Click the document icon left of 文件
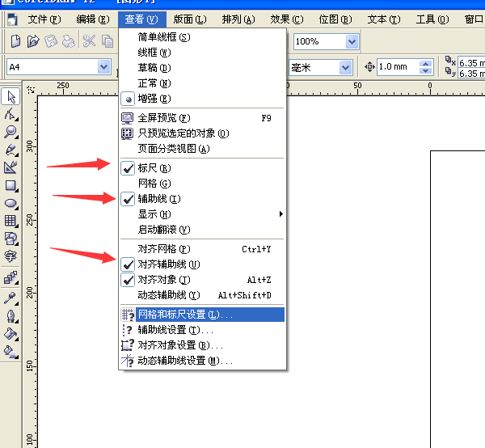The width and height of the screenshot is (485, 448). (12, 19)
